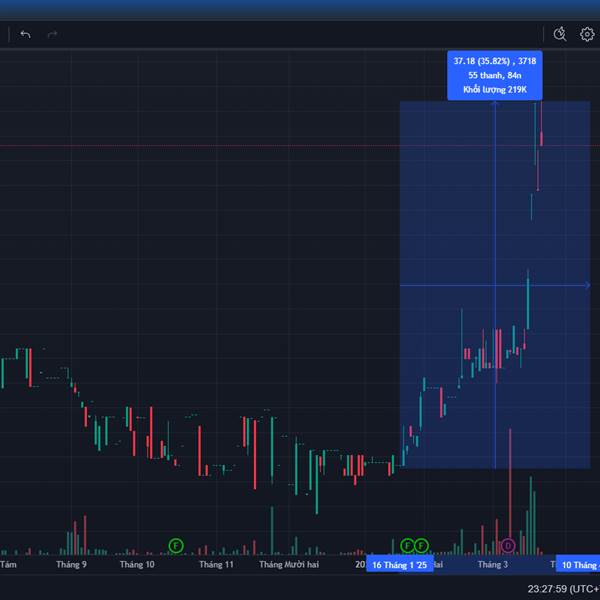Click the F earnings marker above Tháng 10
Viewport: 600px width, 600px height.
point(176,545)
